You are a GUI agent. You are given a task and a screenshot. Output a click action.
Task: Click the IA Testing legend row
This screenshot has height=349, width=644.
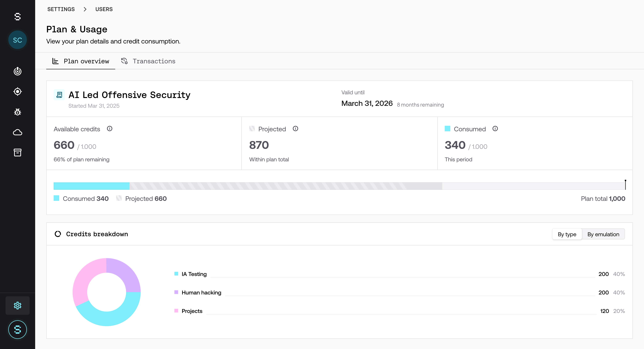[x=399, y=274]
